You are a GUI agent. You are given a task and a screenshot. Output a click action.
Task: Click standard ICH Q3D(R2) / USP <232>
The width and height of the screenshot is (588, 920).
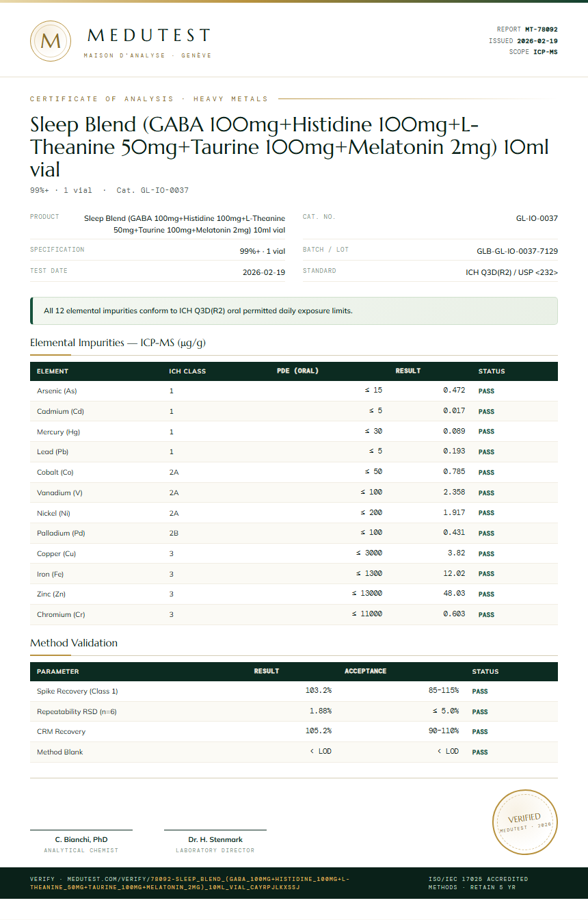[511, 272]
